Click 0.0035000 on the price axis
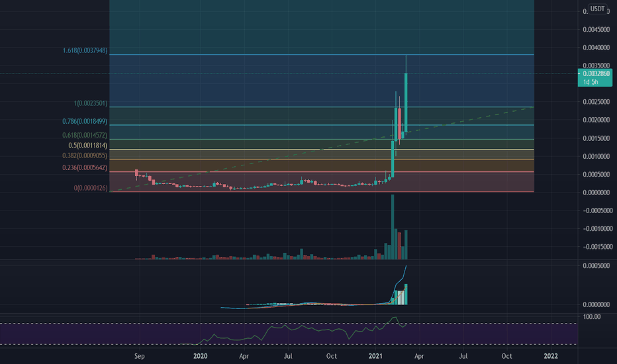This screenshot has width=617, height=364. coord(596,66)
